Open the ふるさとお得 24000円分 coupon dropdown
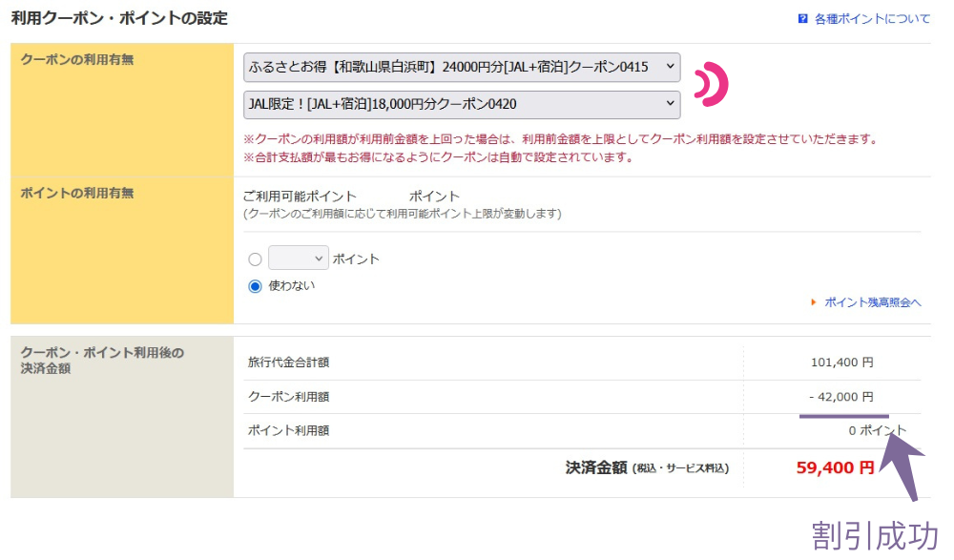The height and width of the screenshot is (560, 954). pos(462,67)
